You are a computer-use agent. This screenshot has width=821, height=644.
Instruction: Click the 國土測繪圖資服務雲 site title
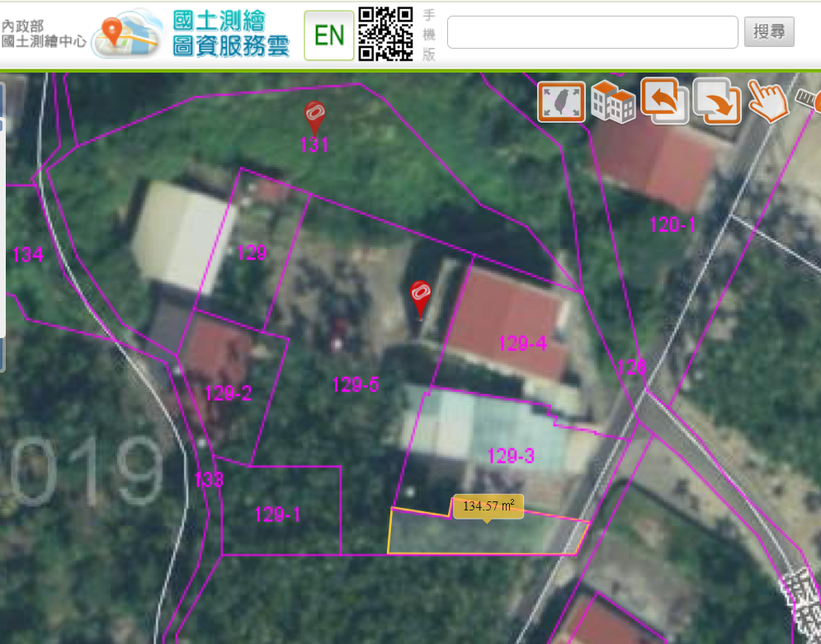pyautogui.click(x=231, y=34)
